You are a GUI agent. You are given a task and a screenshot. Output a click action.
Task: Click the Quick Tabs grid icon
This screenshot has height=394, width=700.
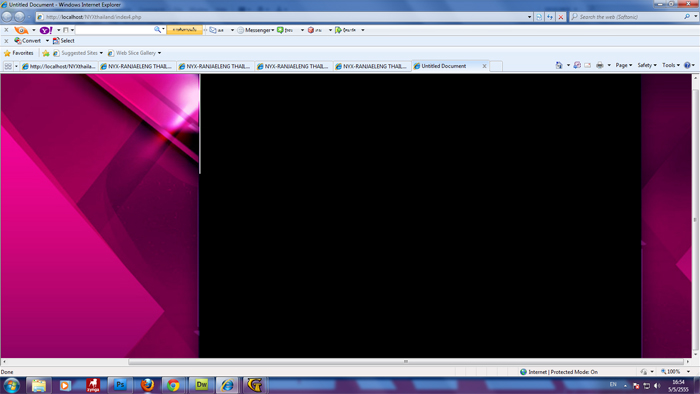point(8,66)
